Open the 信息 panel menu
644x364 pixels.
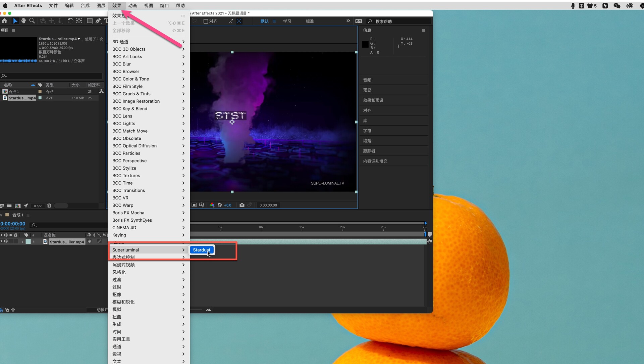(x=423, y=31)
